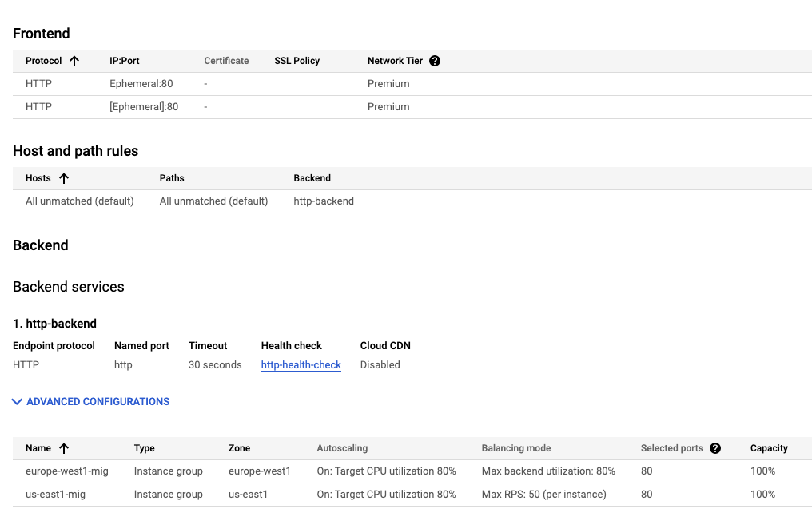Click the Network Tier help icon
The width and height of the screenshot is (812, 529).
[435, 61]
